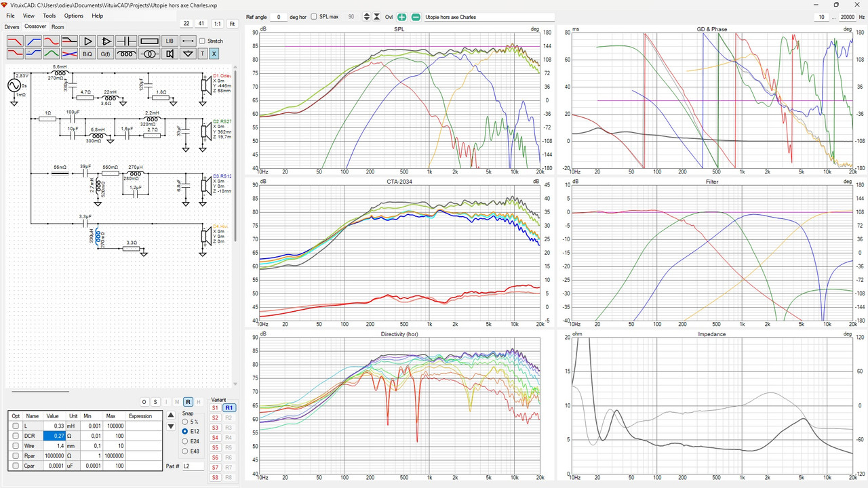Insert a transformer component
The height and width of the screenshot is (488, 868).
click(x=149, y=54)
